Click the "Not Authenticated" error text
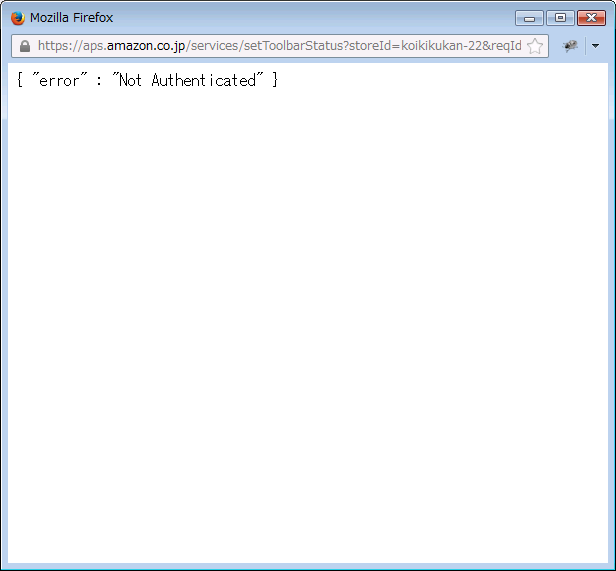Image resolution: width=616 pixels, height=571 pixels. pos(188,80)
